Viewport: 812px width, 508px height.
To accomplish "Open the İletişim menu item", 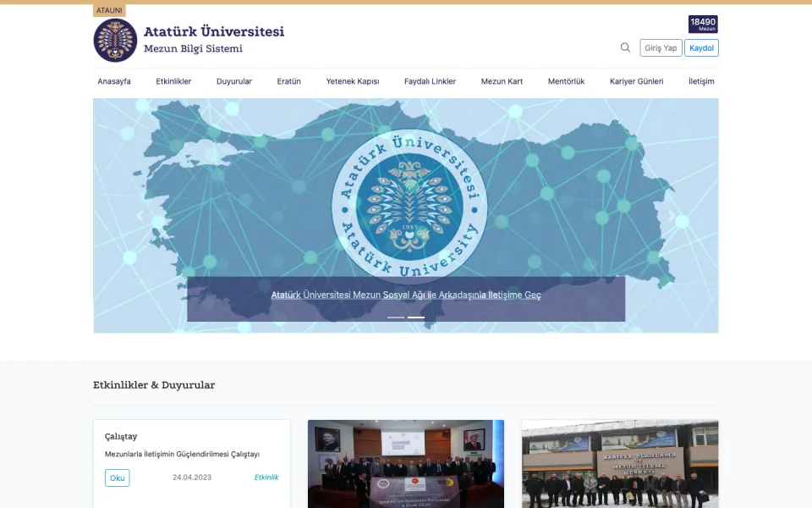I will [x=701, y=81].
